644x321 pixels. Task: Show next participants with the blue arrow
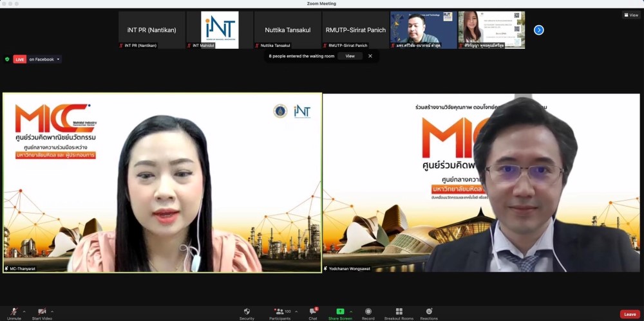(539, 30)
